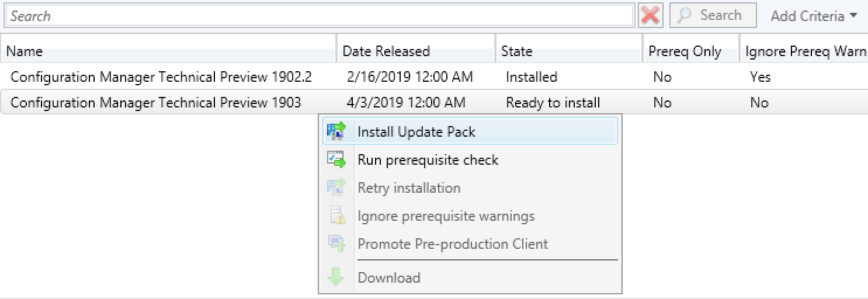Click the Ready to install state cell
The height and width of the screenshot is (299, 868).
tap(553, 102)
